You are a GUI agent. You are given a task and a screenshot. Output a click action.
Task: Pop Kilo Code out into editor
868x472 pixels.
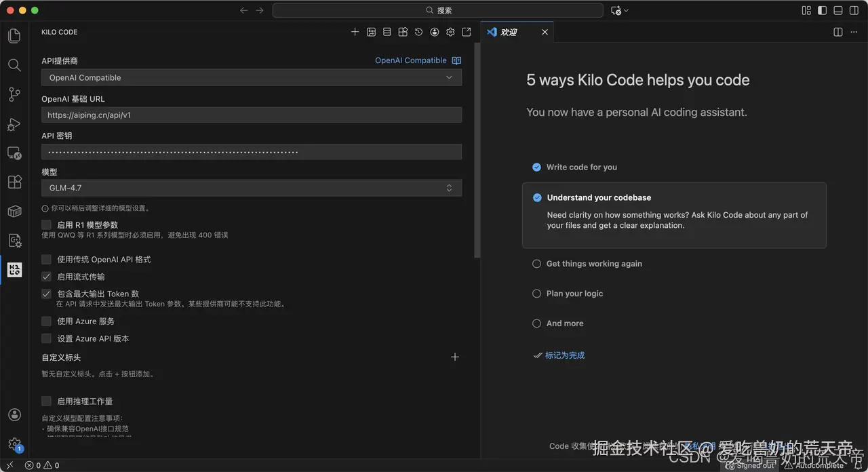[467, 32]
